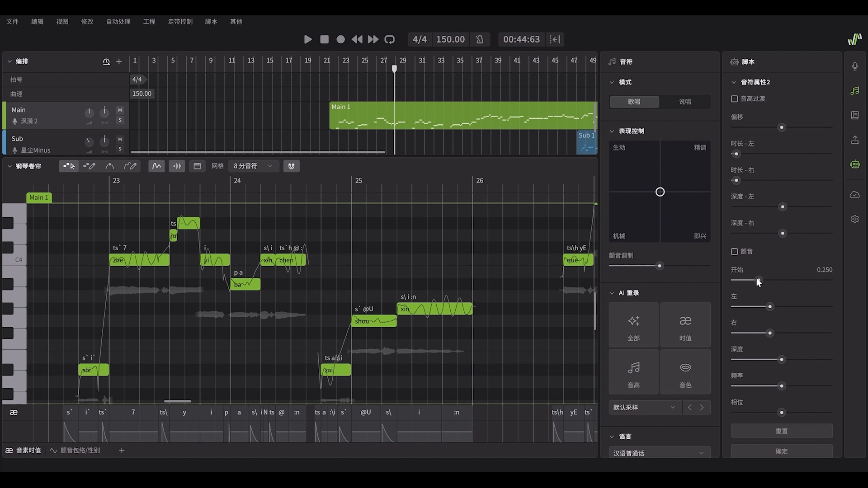Select the note pencil tool in the piano roll
Screen dimensions: 868x488
point(89,166)
